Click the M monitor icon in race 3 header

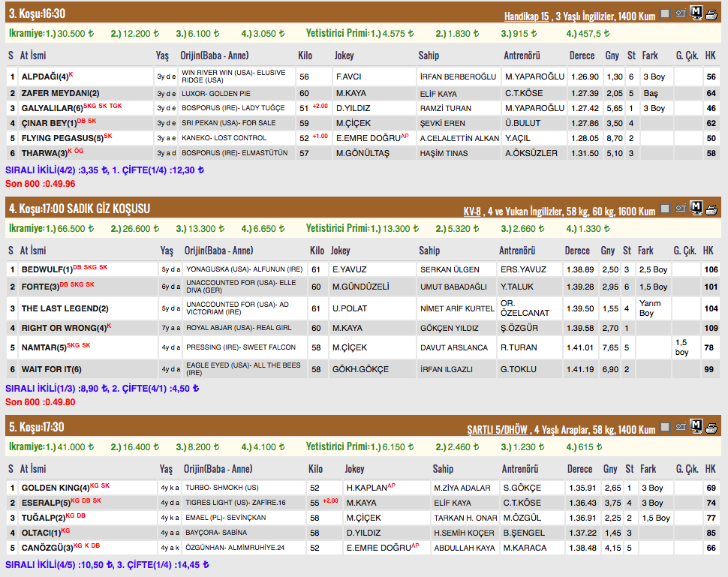point(696,12)
